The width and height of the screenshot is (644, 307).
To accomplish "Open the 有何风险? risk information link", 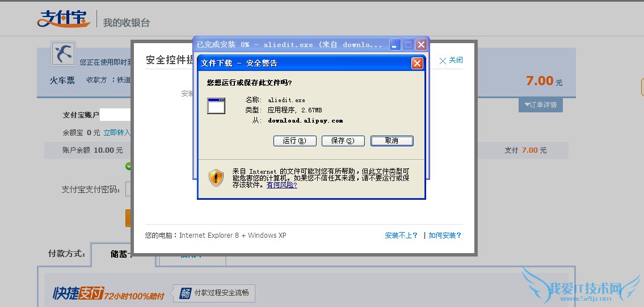I will pyautogui.click(x=282, y=185).
